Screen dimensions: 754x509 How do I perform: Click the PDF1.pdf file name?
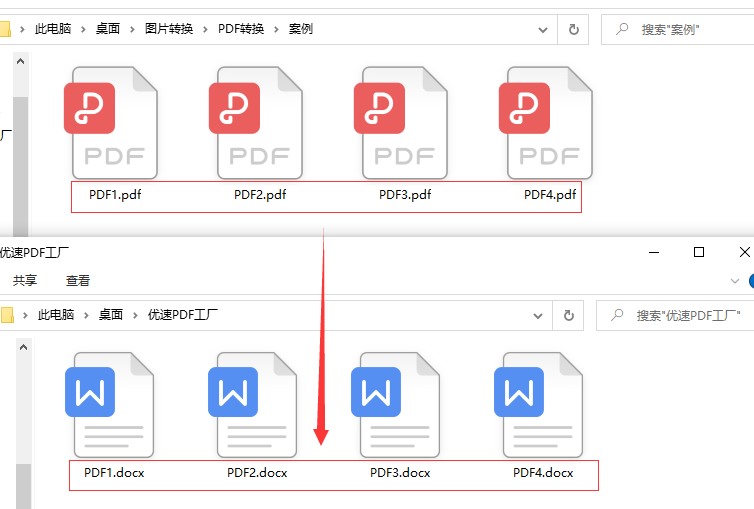[x=115, y=195]
